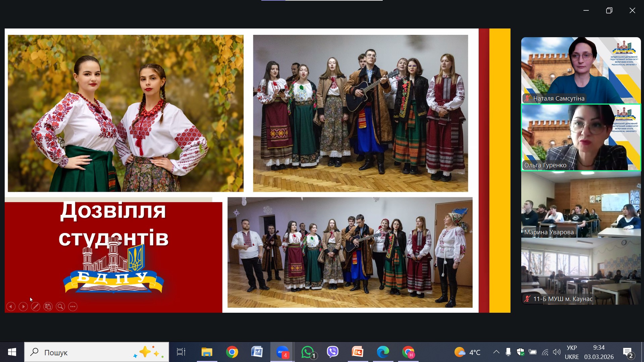Screen dimensions: 644x362
Task: Open PowerPoint from the taskbar
Action: click(358, 352)
